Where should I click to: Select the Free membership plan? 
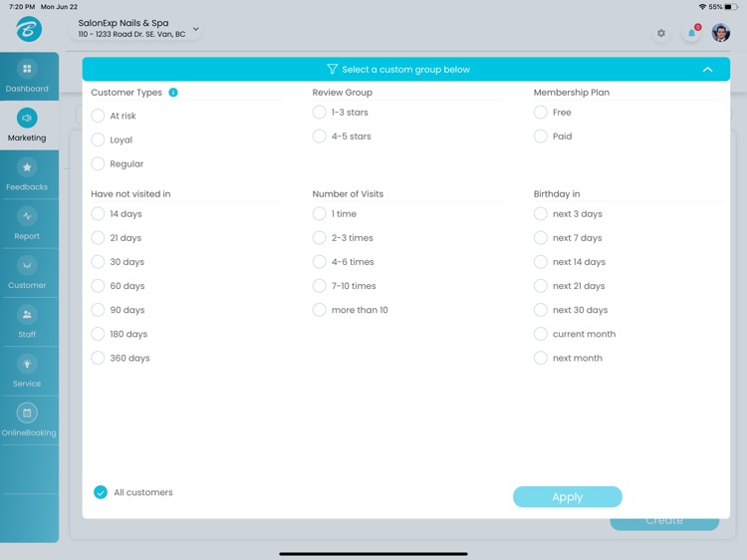click(x=541, y=113)
